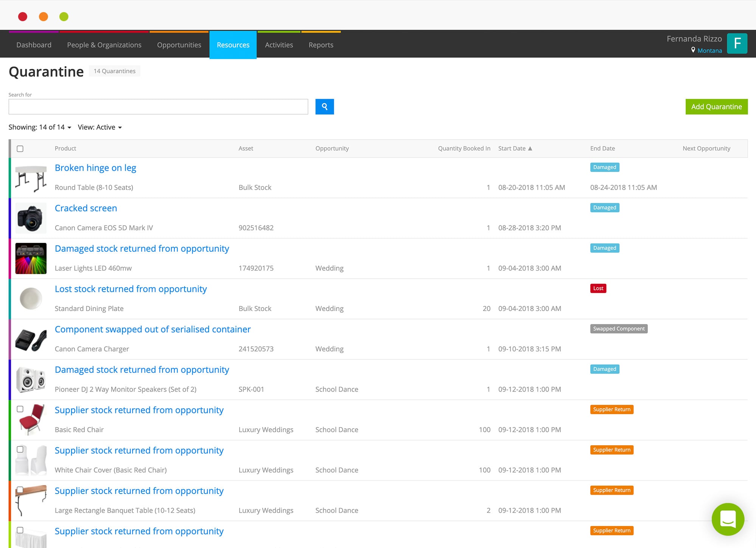
Task: Check the Basic Red Chair row checkbox
Action: pyautogui.click(x=20, y=409)
